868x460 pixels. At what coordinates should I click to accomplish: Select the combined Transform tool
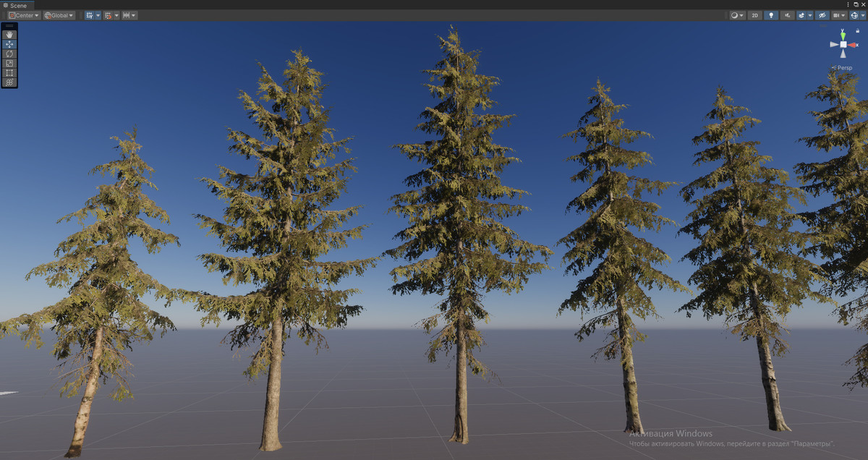pos(9,82)
